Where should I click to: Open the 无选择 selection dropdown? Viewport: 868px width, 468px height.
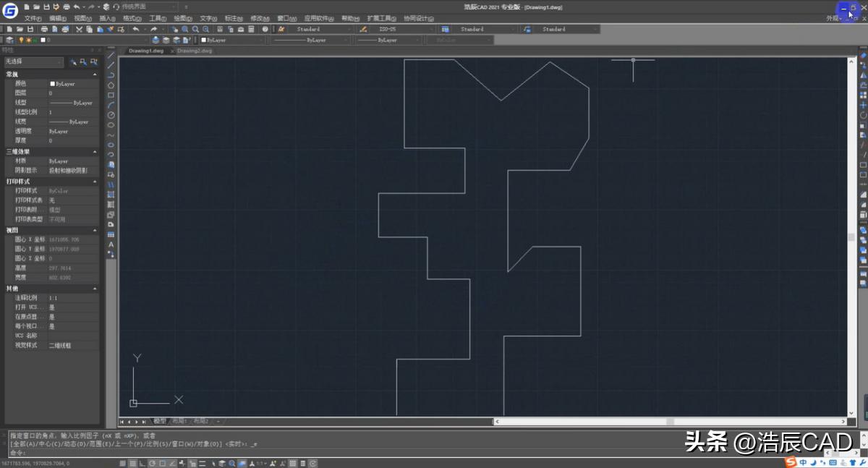(x=33, y=62)
